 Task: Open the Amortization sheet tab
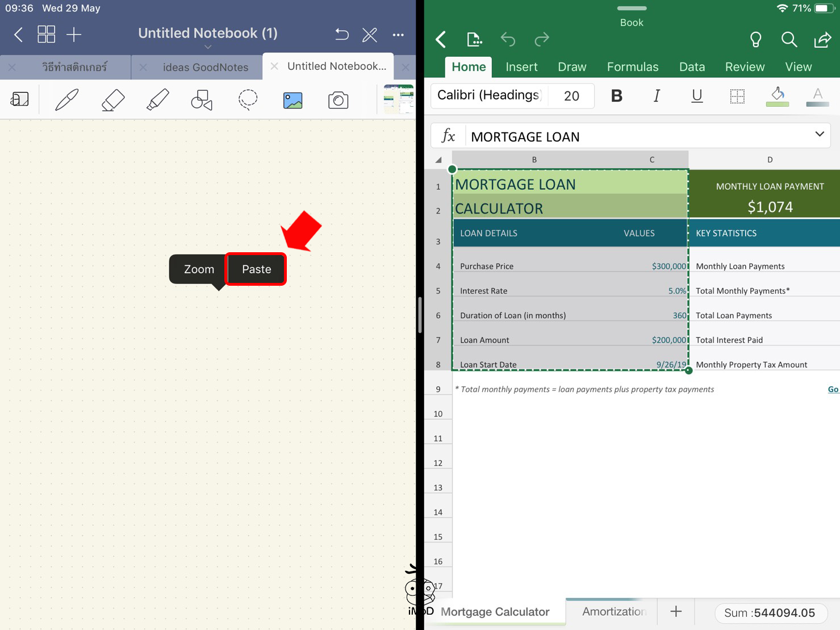coord(613,611)
